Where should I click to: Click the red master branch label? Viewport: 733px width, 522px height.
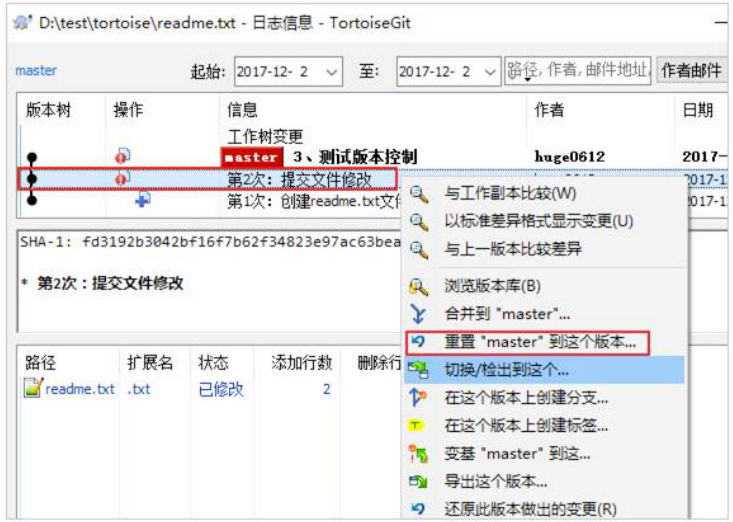click(x=252, y=157)
